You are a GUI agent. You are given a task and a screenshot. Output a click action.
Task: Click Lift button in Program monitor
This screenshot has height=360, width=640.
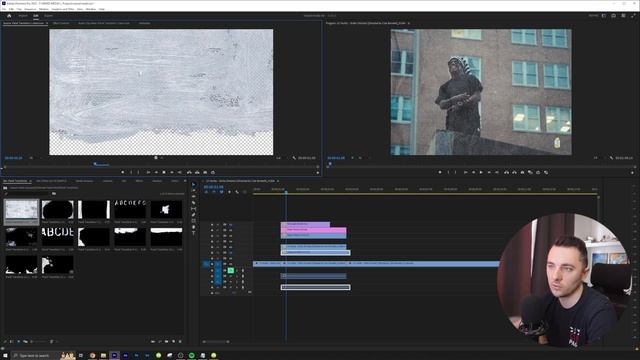click(507, 172)
